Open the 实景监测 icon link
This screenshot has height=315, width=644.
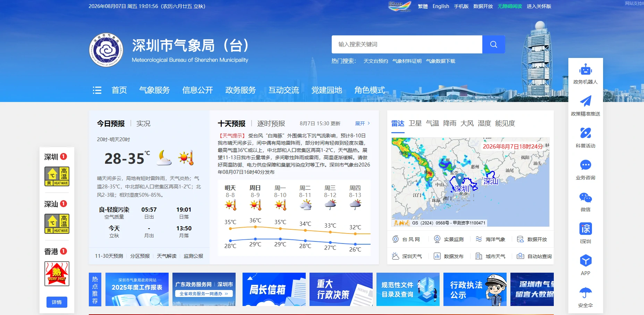[437, 239]
